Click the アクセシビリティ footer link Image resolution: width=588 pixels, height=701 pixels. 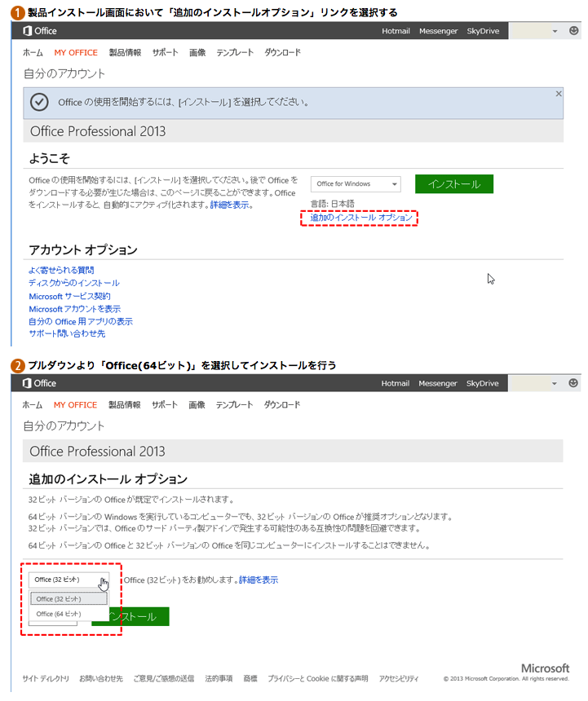(399, 679)
